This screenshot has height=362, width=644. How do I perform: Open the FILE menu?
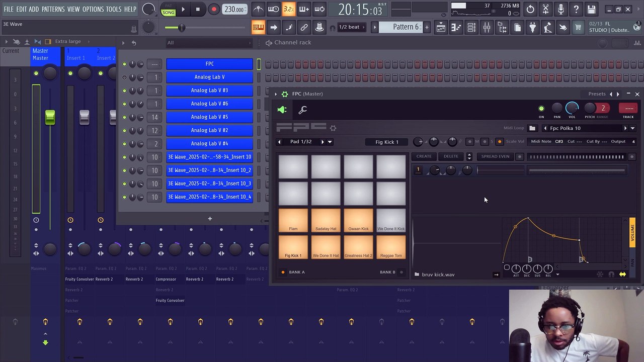tap(9, 9)
